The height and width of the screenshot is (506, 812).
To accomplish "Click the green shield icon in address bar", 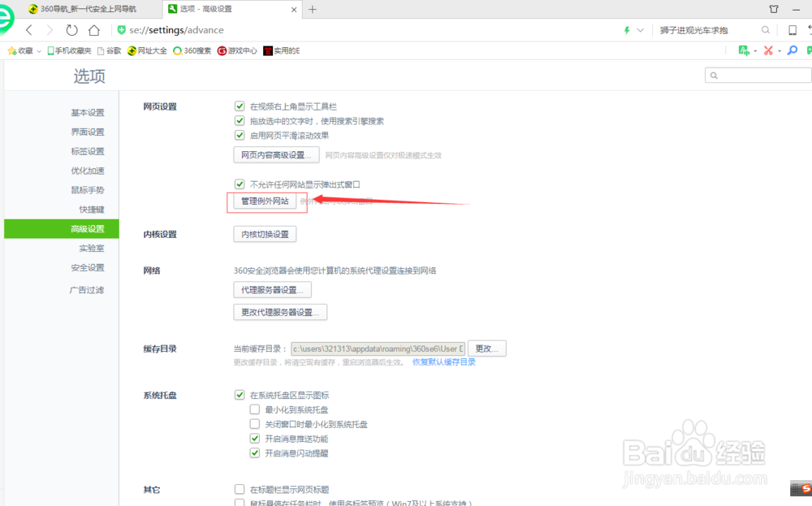I will pyautogui.click(x=121, y=30).
